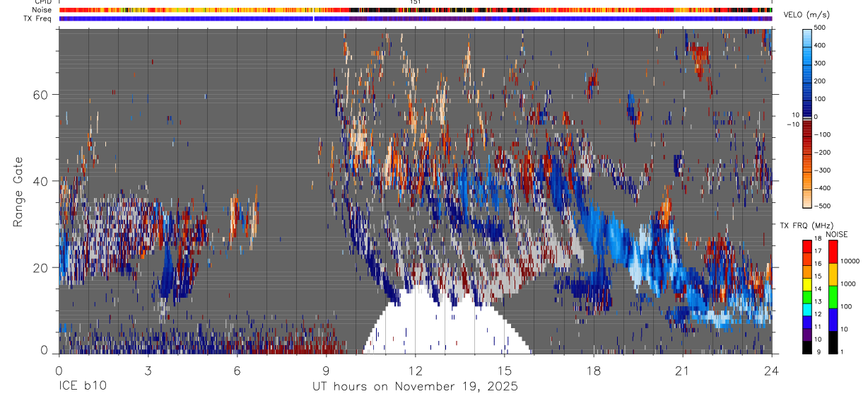This screenshot has width=868, height=401.
Task: Select the "3" tick on the UT hours axis
Action: [148, 370]
